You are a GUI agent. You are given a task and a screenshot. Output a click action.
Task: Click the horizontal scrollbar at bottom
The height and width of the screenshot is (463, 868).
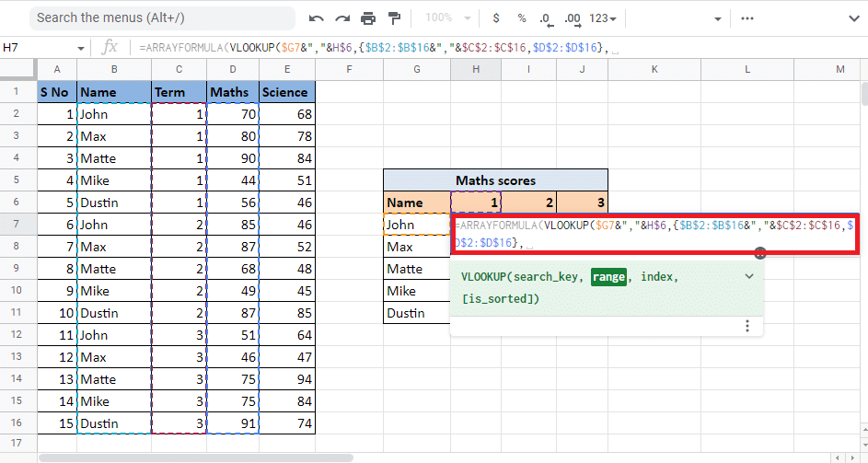tap(195, 457)
